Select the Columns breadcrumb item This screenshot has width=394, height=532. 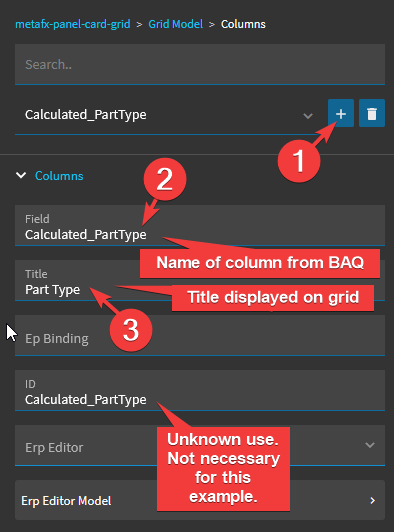tap(243, 24)
